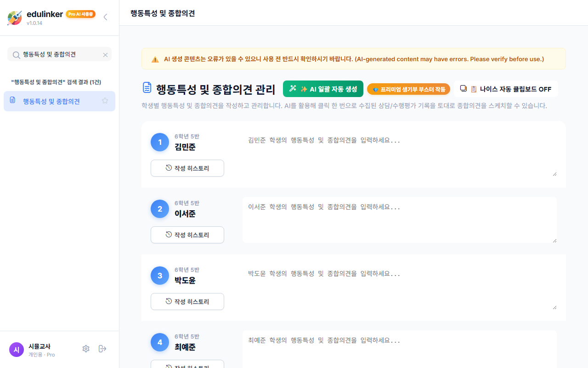Viewport: 588px width, 368px height.
Task: Focus the sidebar search field
Action: 59,54
